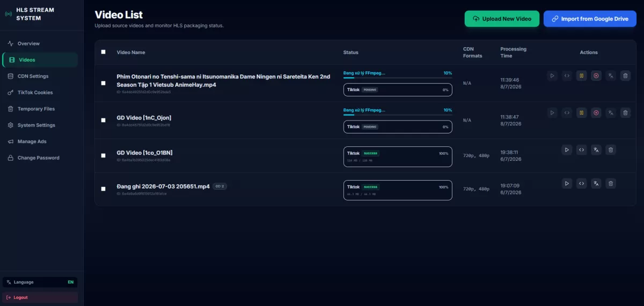
Task: Click the Status column header
Action: pos(351,53)
